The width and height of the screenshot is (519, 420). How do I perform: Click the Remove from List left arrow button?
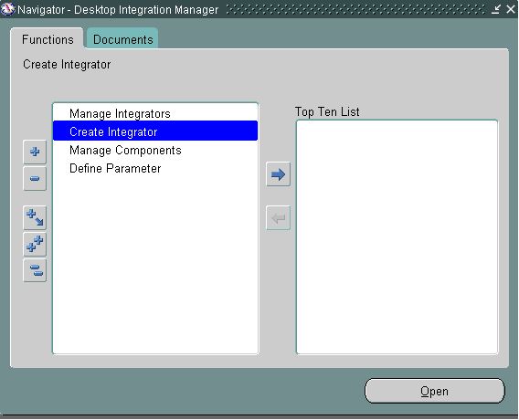click(278, 218)
